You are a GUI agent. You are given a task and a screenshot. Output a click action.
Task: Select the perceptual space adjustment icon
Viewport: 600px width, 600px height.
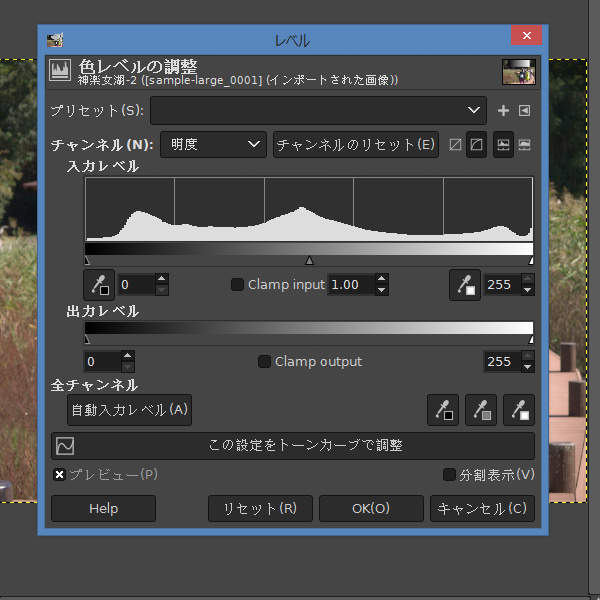coord(476,145)
